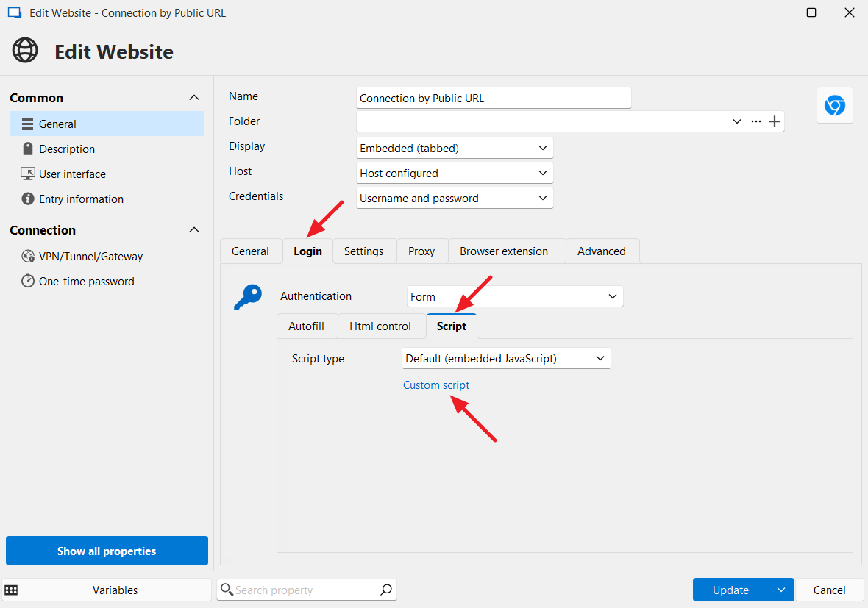Switch to the Html control tab

click(380, 326)
